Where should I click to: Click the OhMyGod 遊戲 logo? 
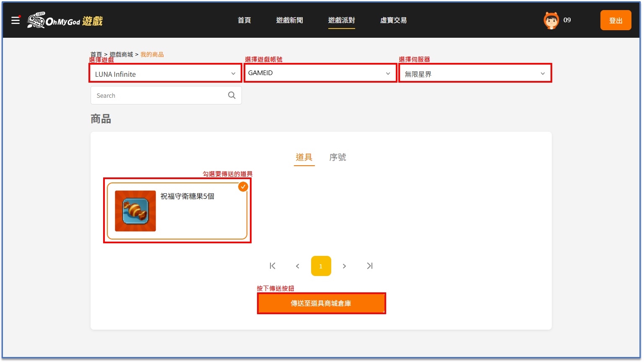click(x=65, y=21)
